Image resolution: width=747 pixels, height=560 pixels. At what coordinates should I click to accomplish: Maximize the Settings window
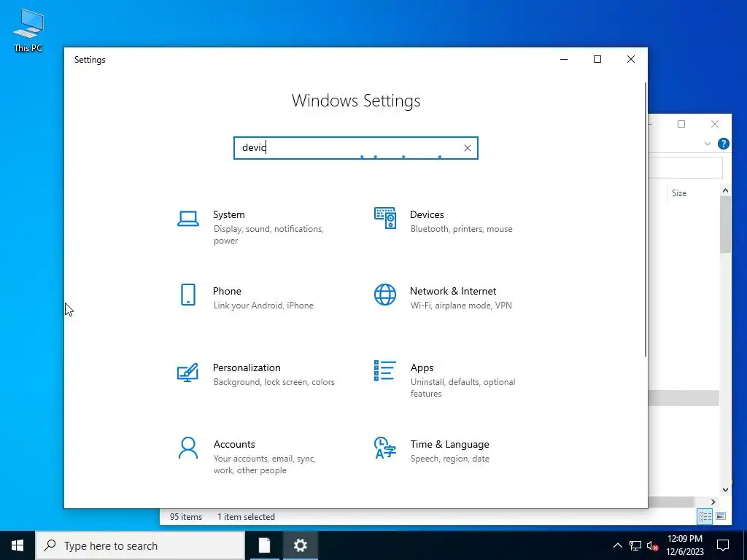[597, 59]
